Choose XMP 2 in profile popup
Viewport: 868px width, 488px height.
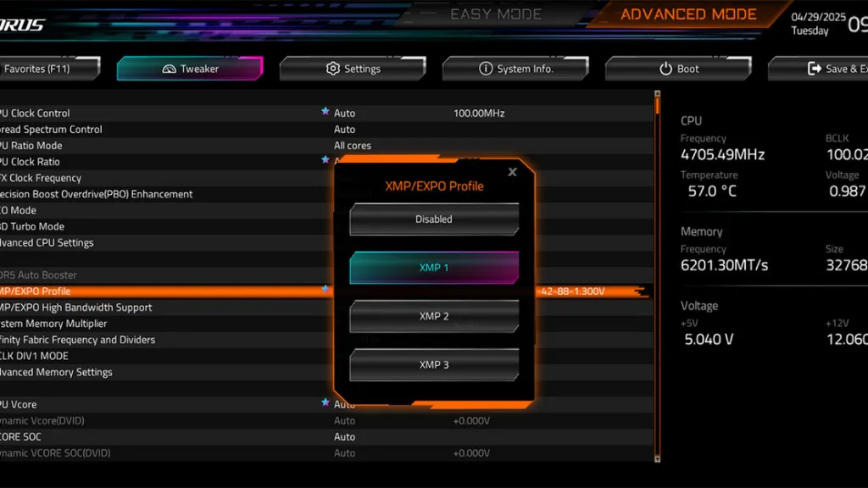434,317
